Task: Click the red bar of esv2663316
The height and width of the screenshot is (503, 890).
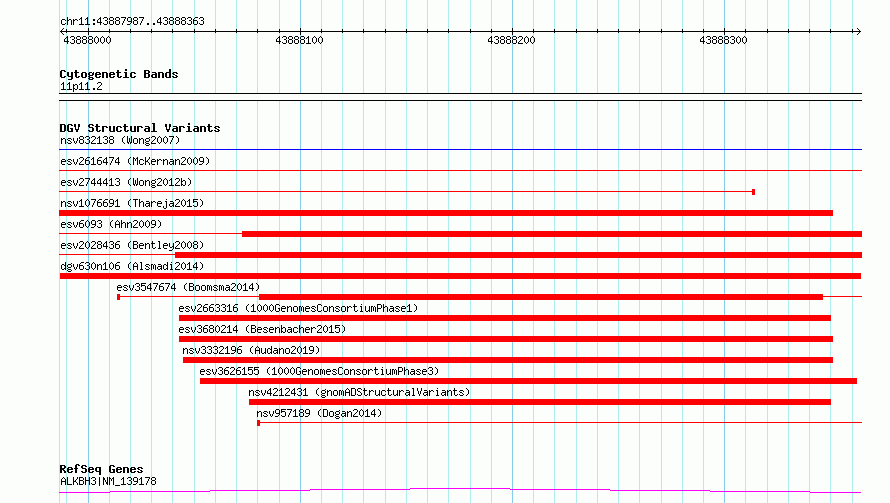Action: click(505, 318)
